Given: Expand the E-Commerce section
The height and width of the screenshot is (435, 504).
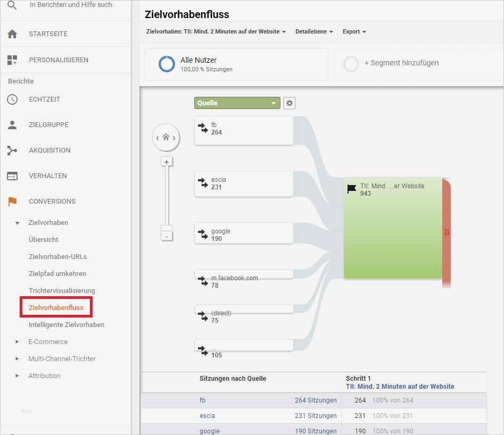Looking at the screenshot, I should pyautogui.click(x=48, y=341).
